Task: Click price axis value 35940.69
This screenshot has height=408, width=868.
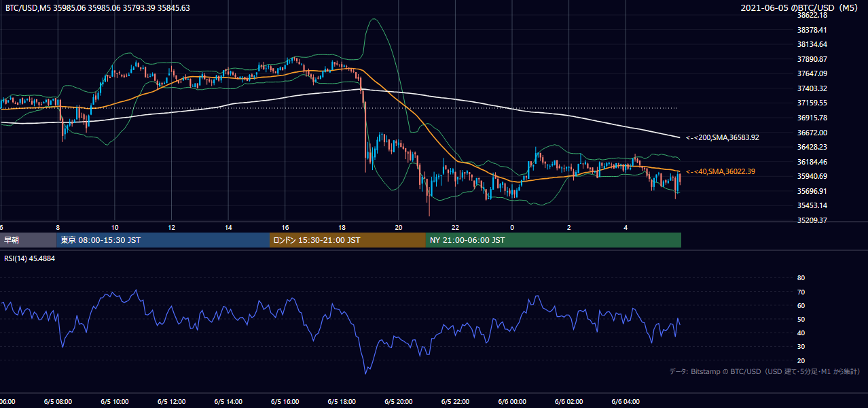Action: tap(812, 176)
